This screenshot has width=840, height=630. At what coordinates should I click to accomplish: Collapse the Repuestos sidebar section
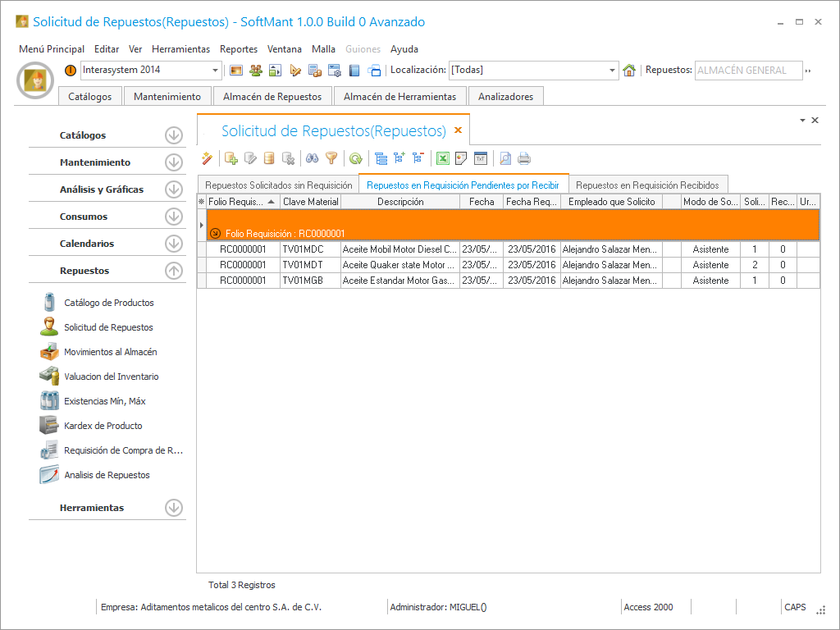[173, 271]
